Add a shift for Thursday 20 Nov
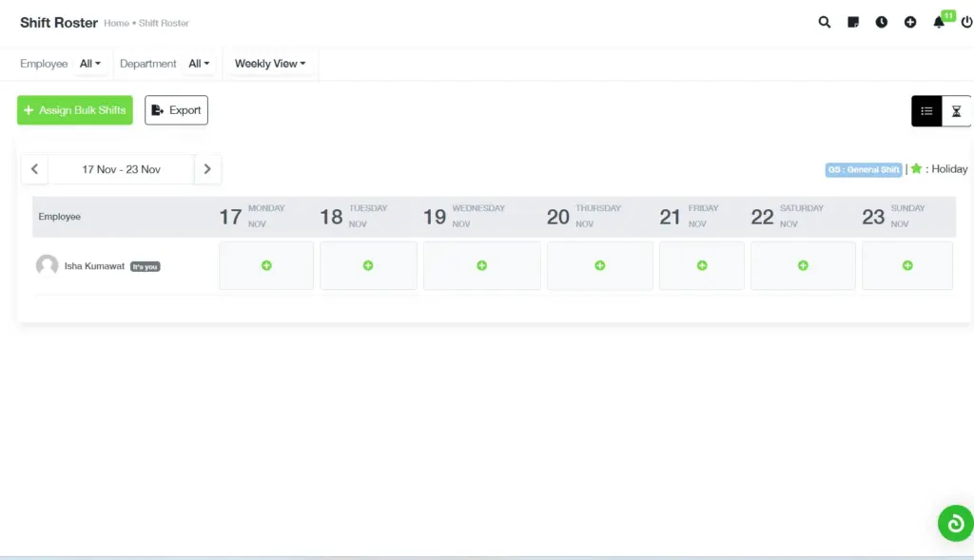The image size is (974, 560). pos(599,265)
